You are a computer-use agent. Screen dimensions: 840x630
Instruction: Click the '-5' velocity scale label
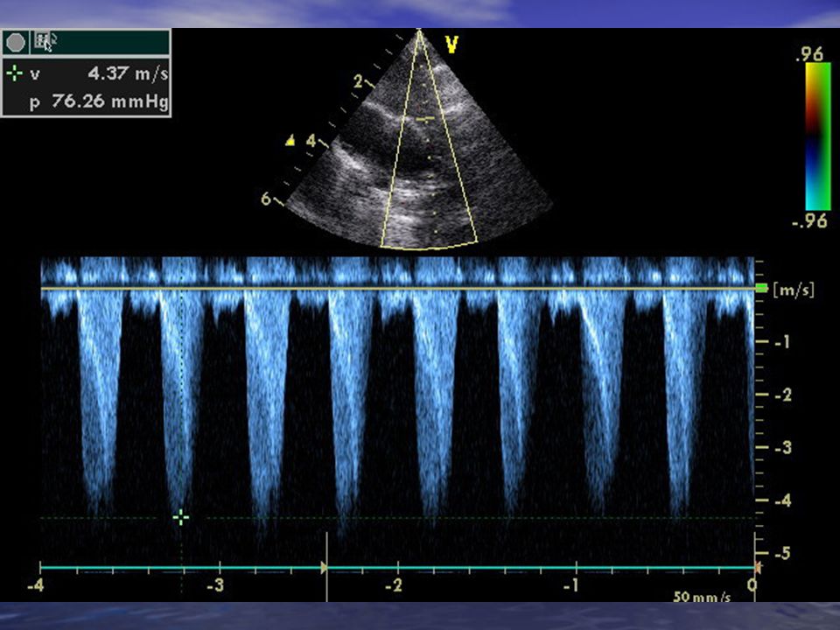click(x=782, y=553)
